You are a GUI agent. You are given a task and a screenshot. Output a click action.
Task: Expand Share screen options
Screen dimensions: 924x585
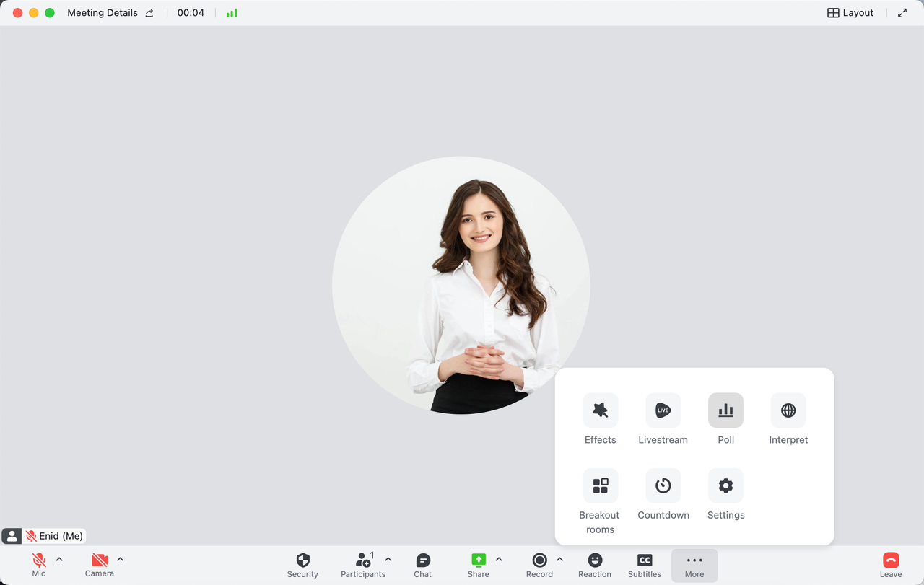tap(497, 558)
